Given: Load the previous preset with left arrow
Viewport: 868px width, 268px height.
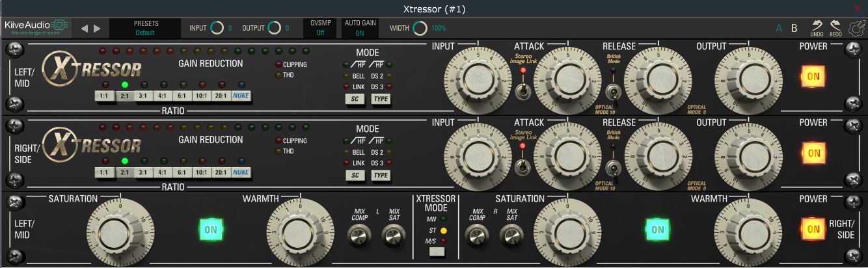Looking at the screenshot, I should 84,28.
